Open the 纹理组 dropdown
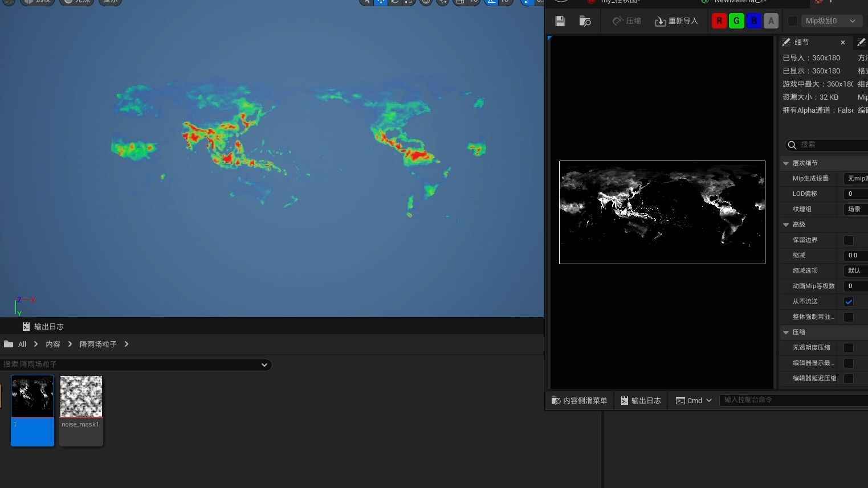Screen dimensions: 868x488 pyautogui.click(x=856, y=210)
